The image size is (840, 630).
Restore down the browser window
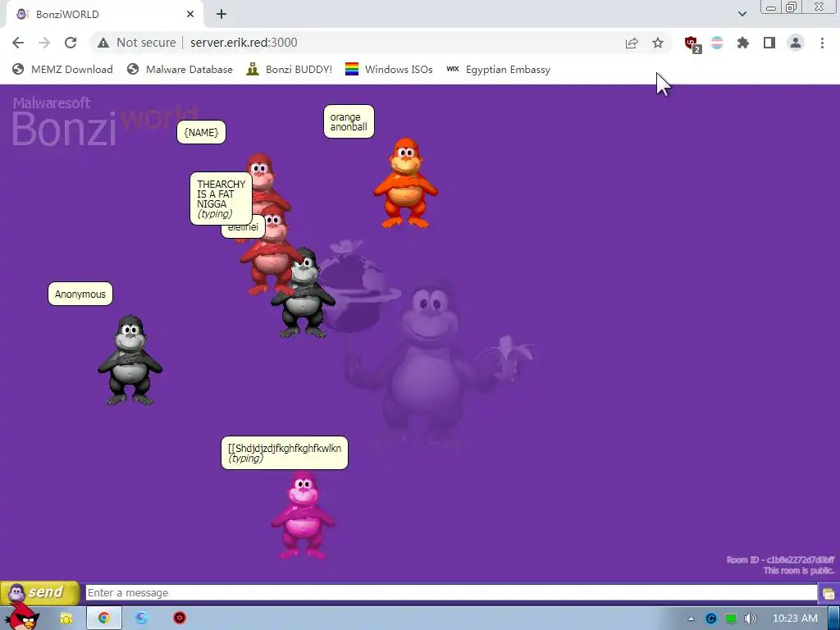click(x=792, y=7)
